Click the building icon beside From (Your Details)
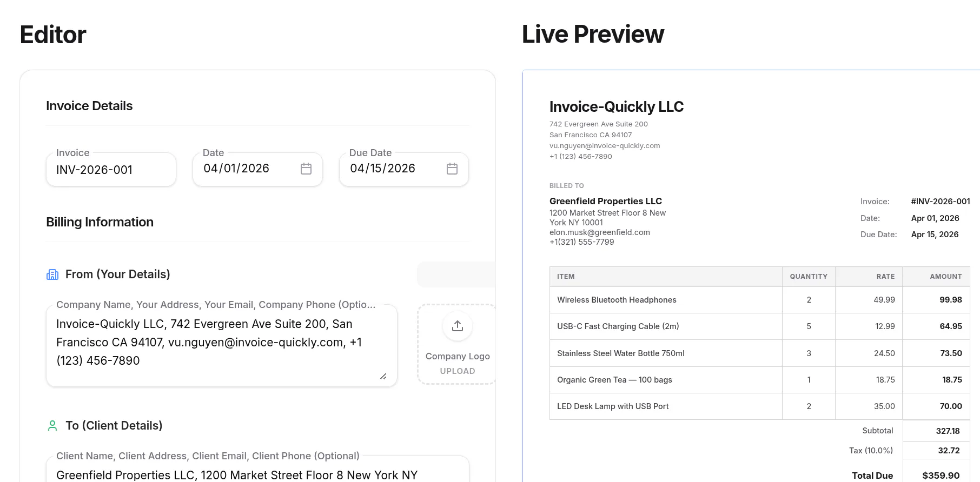Image resolution: width=980 pixels, height=482 pixels. tap(52, 275)
